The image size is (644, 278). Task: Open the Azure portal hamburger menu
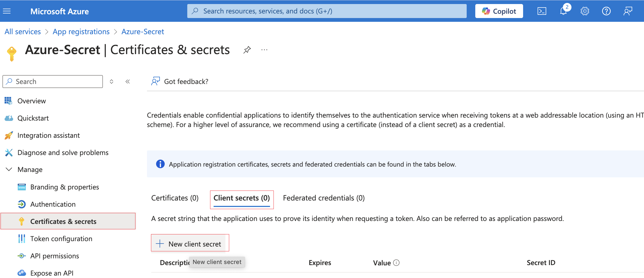[7, 11]
